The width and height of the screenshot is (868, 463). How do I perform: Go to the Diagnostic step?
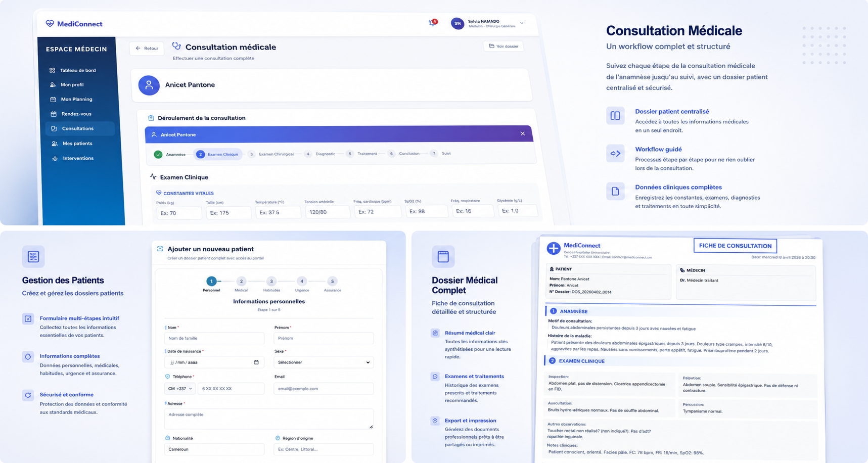(321, 154)
